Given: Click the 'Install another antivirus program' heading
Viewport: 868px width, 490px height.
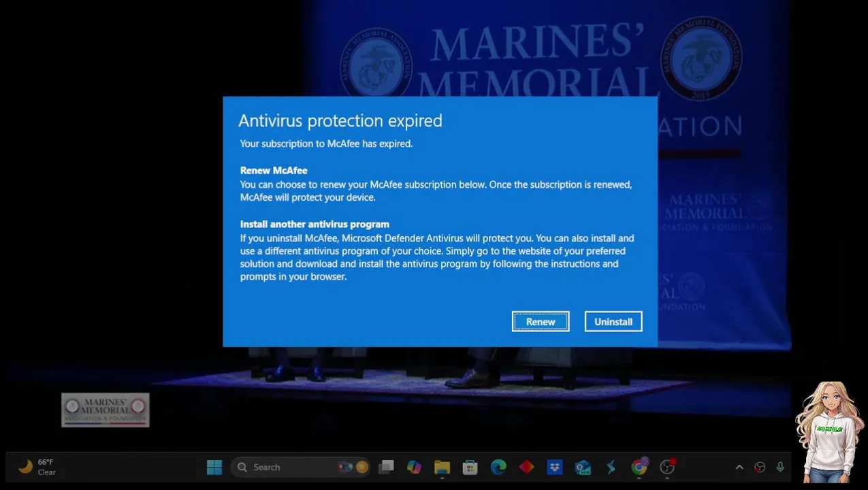Looking at the screenshot, I should coord(315,224).
